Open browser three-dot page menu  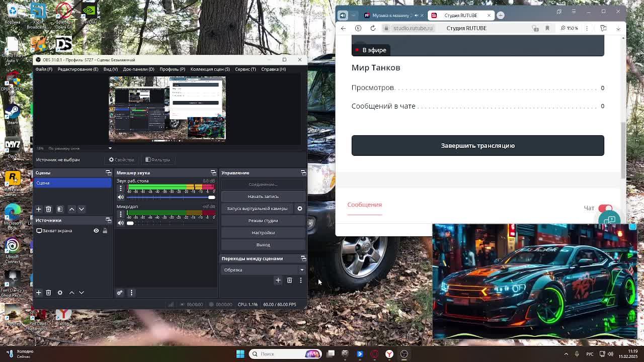[x=587, y=28]
